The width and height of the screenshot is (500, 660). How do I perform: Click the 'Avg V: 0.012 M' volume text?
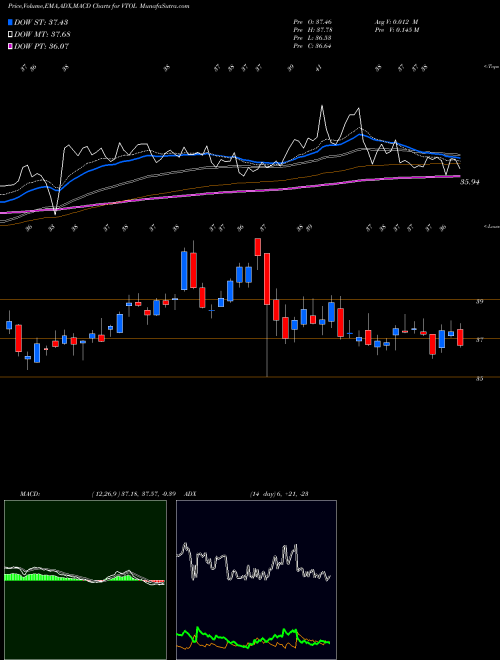pos(396,21)
